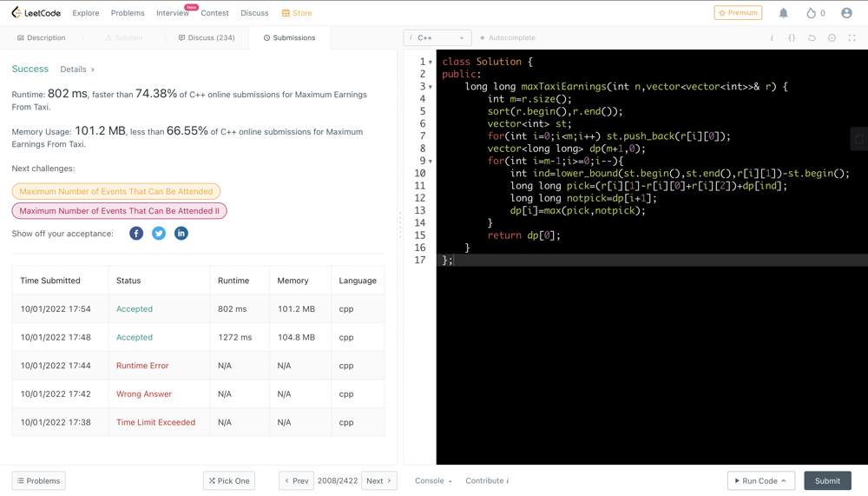This screenshot has width=868, height=496.
Task: Open the Time Limit Exceeded submission
Action: 155,422
